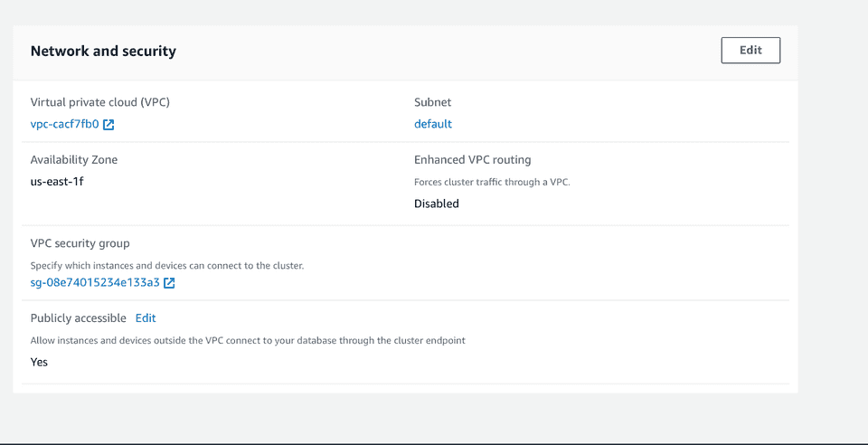The height and width of the screenshot is (445, 868).
Task: Click the Network and security heading
Action: pyautogui.click(x=103, y=52)
